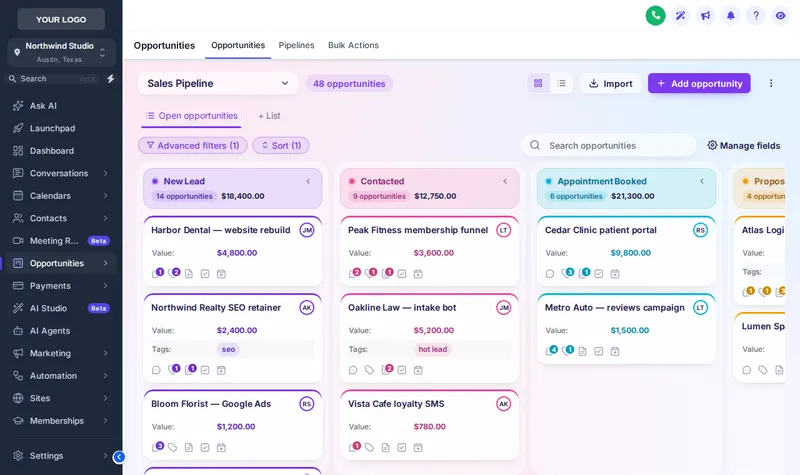Viewport: 800px width, 475px height.
Task: Click the 48 opportunities count badge
Action: pyautogui.click(x=349, y=84)
